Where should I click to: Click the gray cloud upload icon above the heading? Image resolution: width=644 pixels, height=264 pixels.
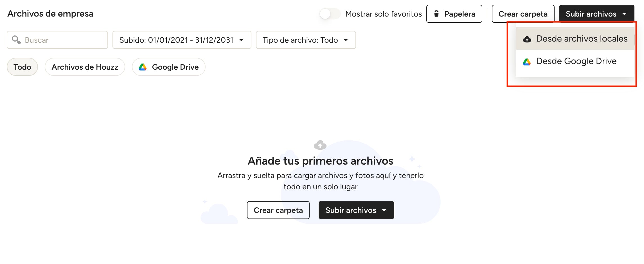[x=320, y=145]
